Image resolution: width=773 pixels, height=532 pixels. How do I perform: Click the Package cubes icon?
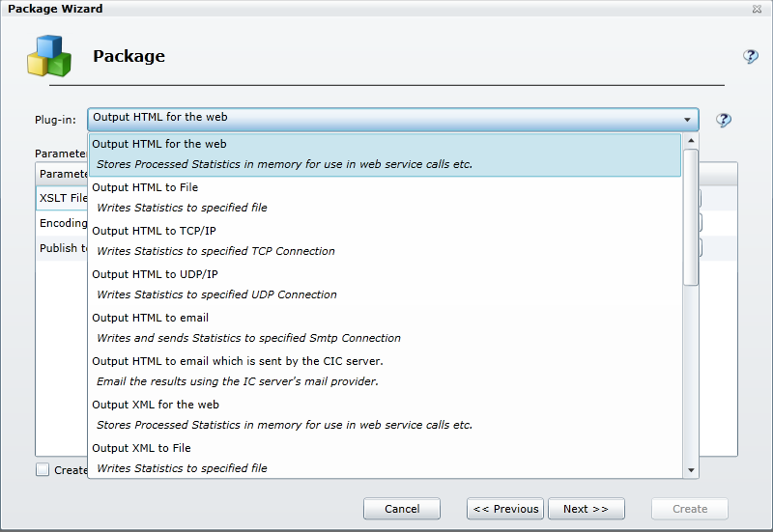(x=49, y=56)
